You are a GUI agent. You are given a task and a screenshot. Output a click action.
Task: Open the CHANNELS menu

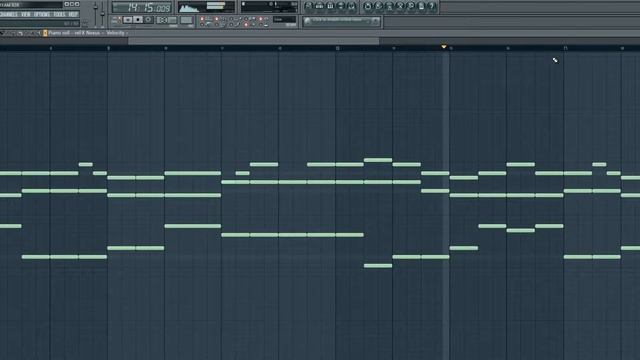click(x=9, y=14)
